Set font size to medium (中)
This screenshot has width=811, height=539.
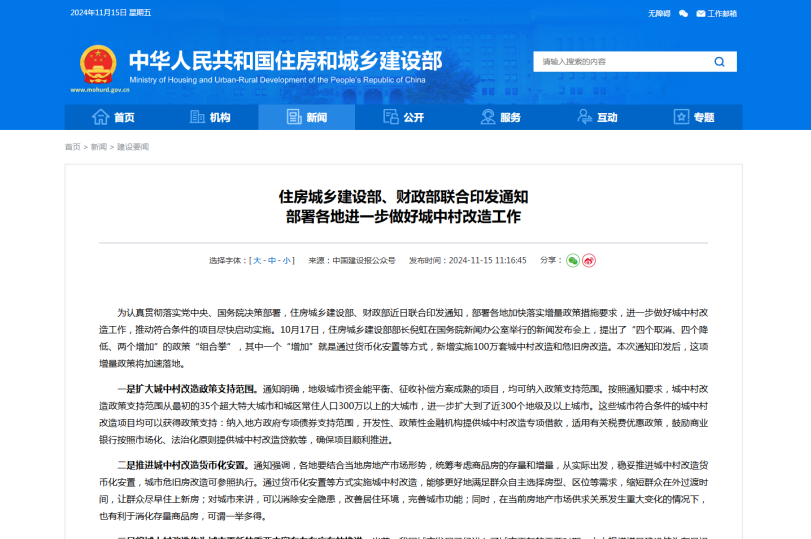(x=272, y=260)
